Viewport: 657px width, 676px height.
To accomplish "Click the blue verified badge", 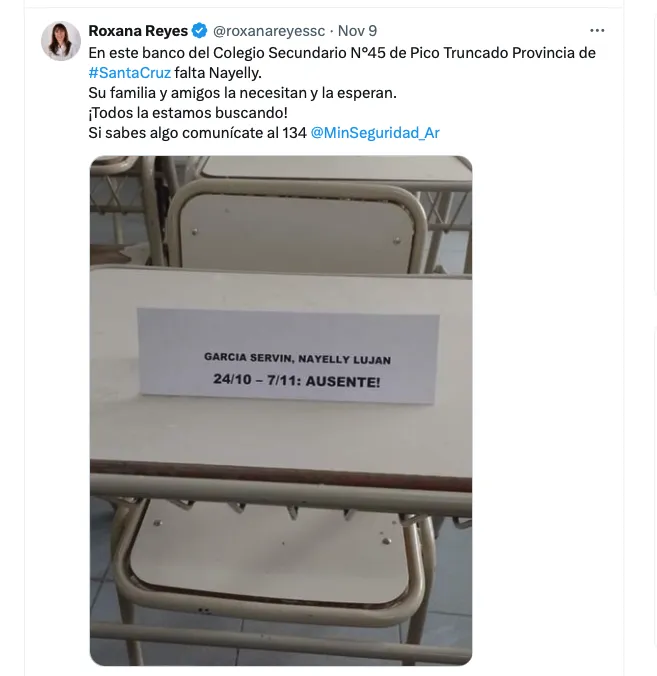I will [x=200, y=31].
